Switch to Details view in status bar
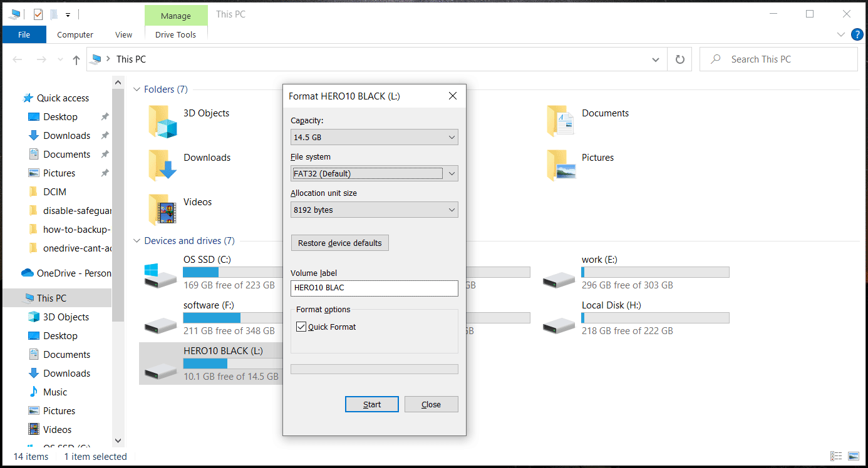868x468 pixels. tap(836, 456)
